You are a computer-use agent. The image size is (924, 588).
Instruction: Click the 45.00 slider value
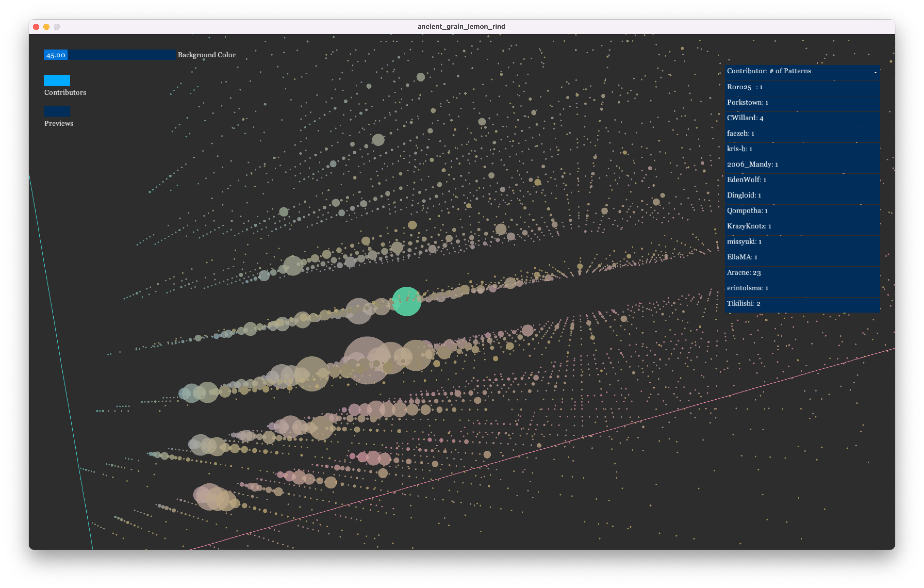pyautogui.click(x=56, y=55)
